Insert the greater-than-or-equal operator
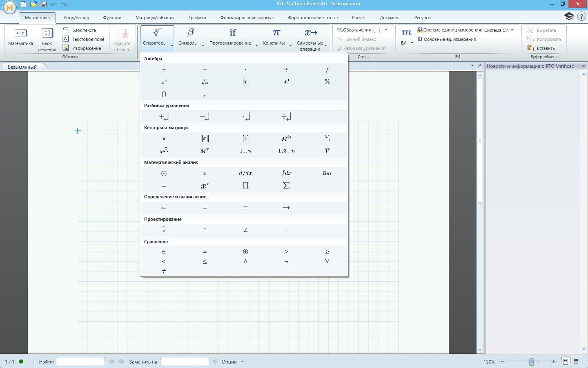The height and width of the screenshot is (368, 588). point(327,252)
